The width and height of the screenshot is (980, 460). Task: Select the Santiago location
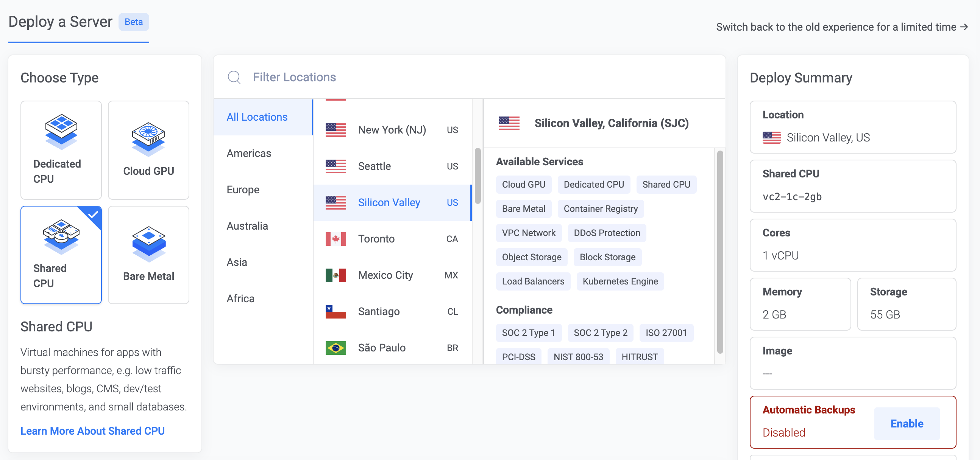392,311
